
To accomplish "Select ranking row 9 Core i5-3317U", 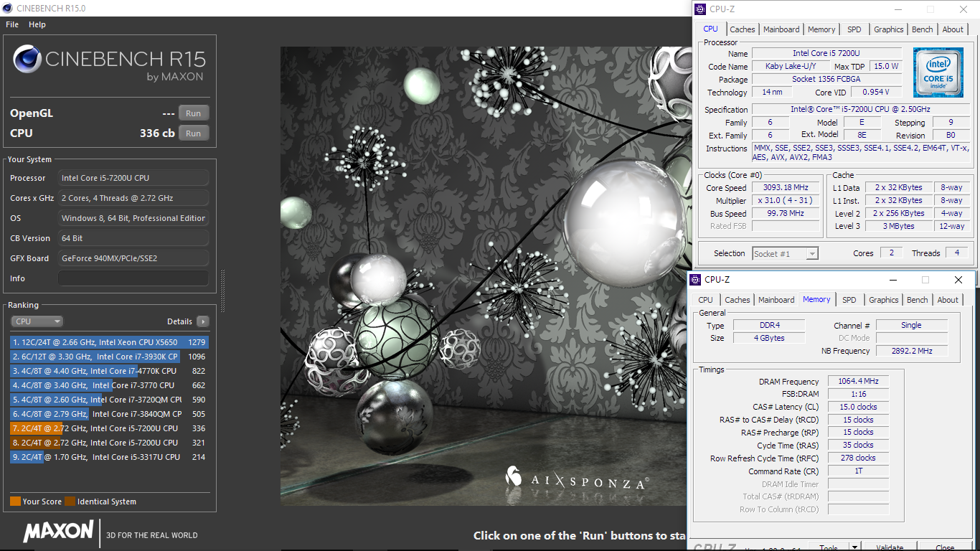I will 109,457.
